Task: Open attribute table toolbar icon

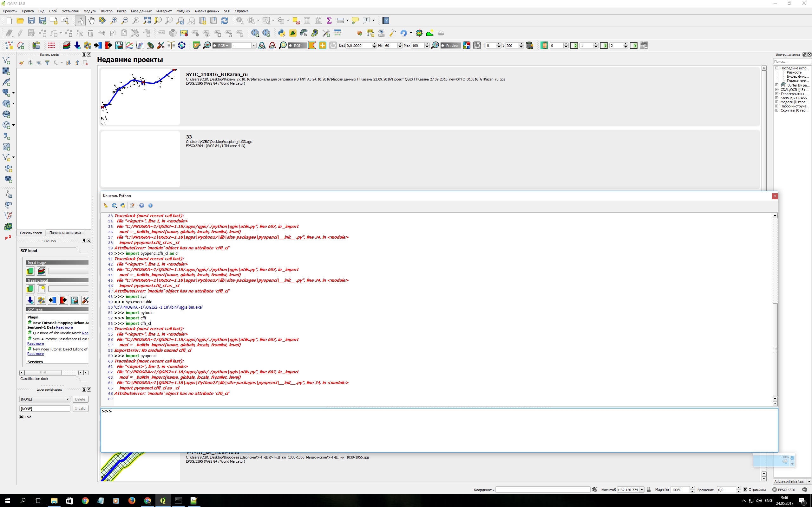Action: (x=307, y=21)
